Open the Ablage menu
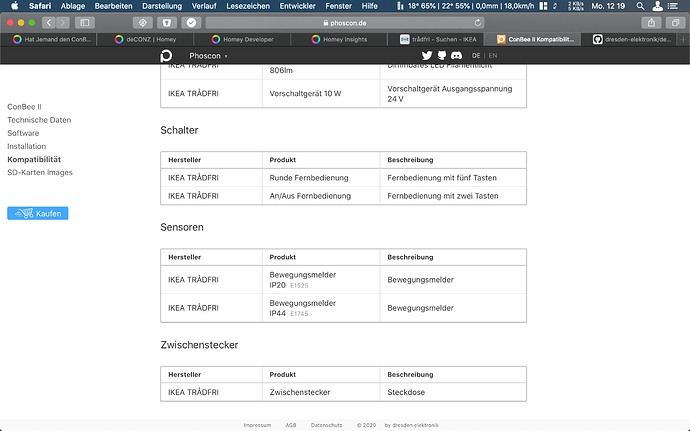 click(x=73, y=6)
